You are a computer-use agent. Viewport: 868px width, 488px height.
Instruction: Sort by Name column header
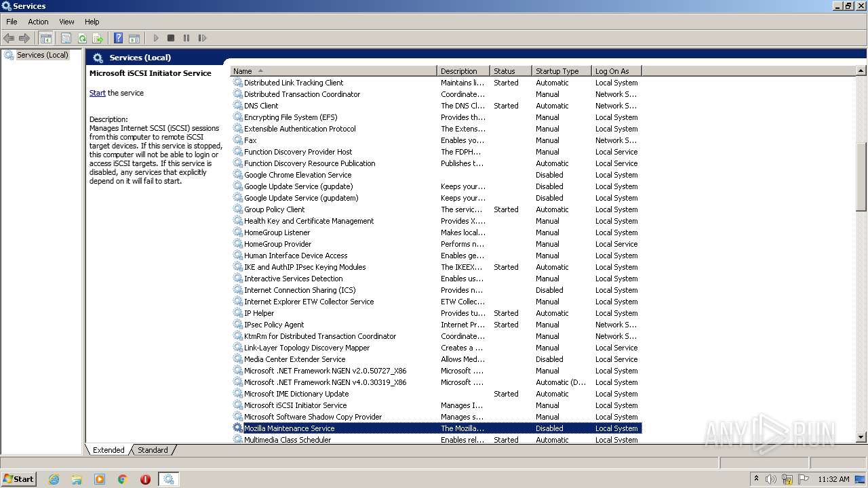(334, 70)
